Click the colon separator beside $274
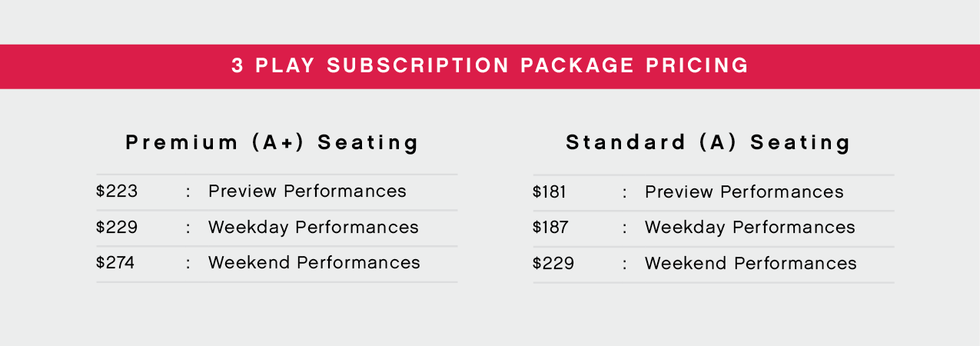 coord(188,264)
